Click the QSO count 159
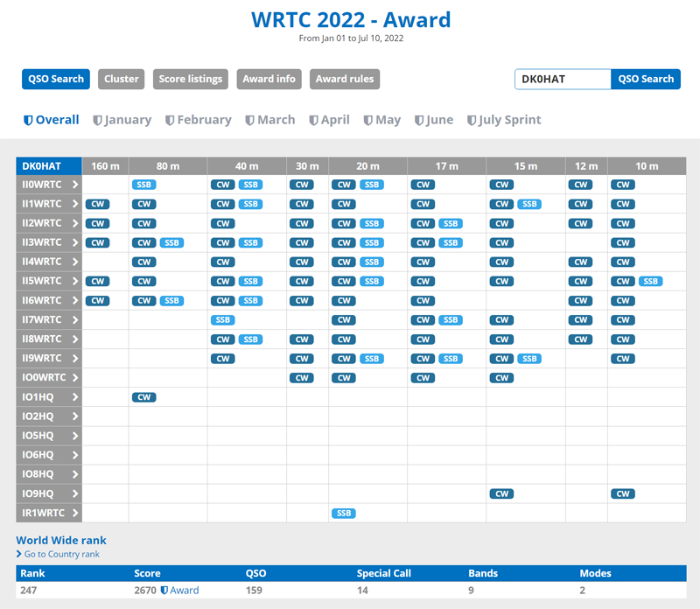 pyautogui.click(x=254, y=591)
